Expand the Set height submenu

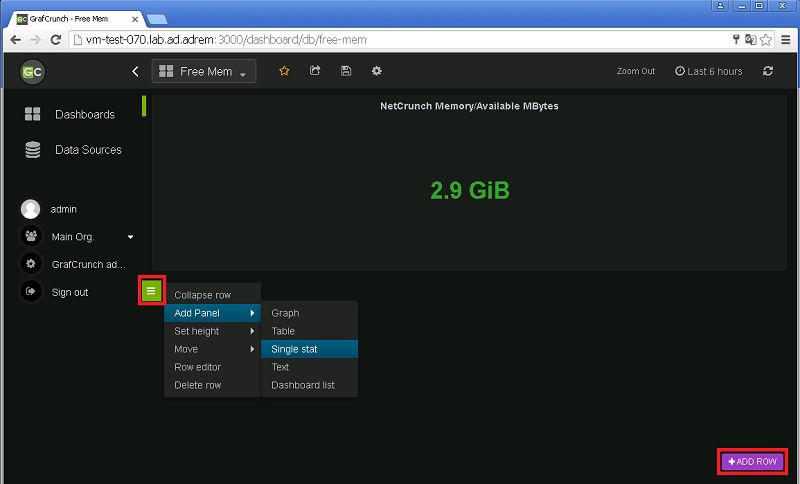(x=212, y=331)
